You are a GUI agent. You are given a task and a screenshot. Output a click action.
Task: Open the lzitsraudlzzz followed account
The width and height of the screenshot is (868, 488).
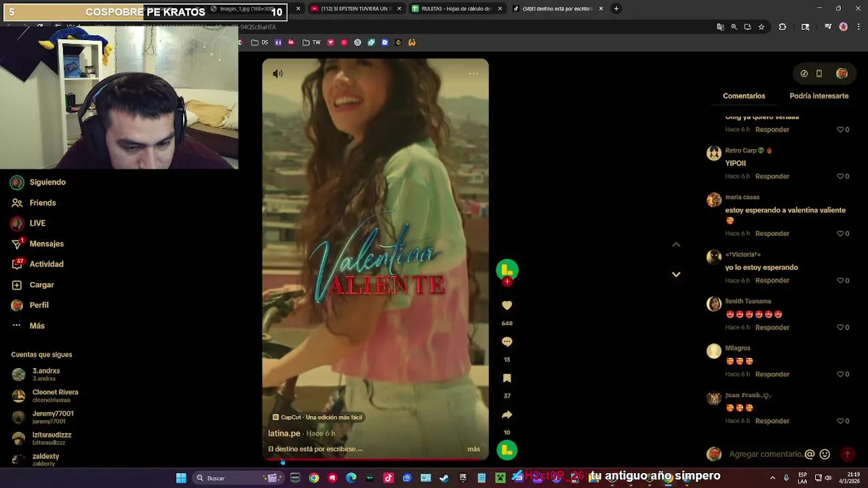[x=42, y=439]
